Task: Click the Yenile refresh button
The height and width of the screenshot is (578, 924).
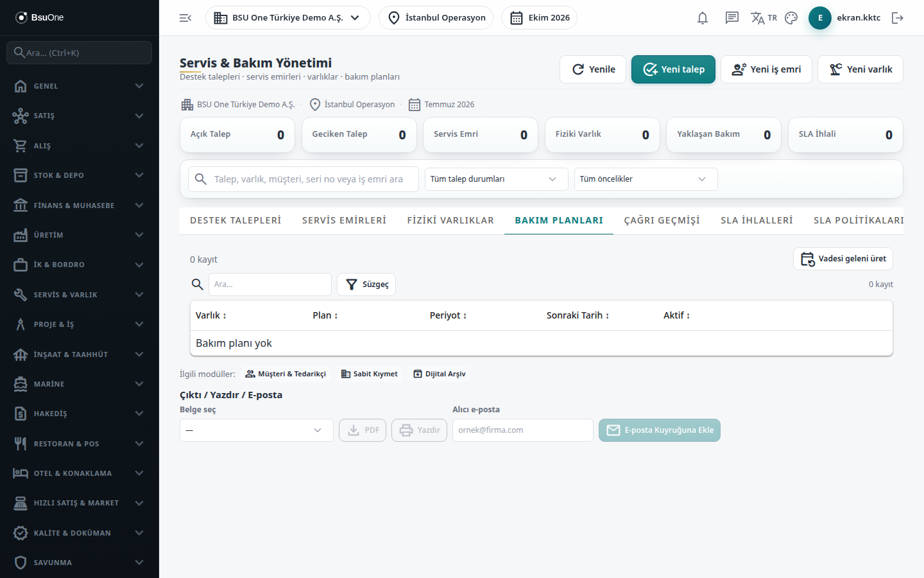Action: click(x=594, y=69)
